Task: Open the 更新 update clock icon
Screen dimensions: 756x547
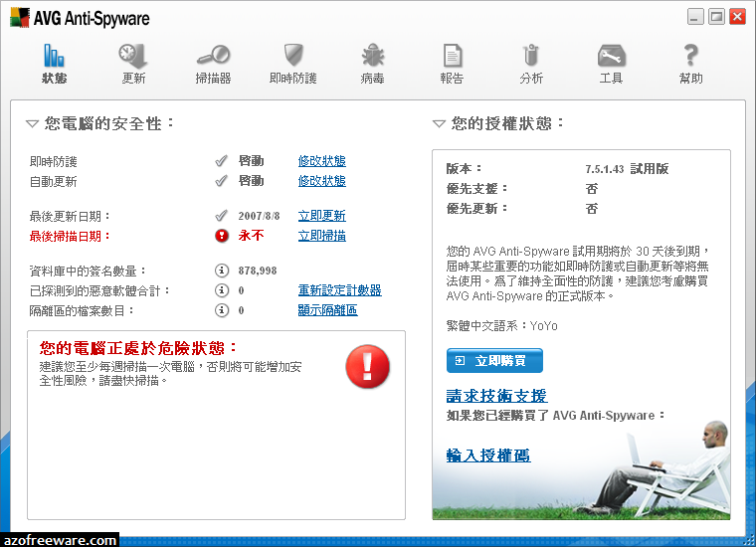Action: (133, 56)
